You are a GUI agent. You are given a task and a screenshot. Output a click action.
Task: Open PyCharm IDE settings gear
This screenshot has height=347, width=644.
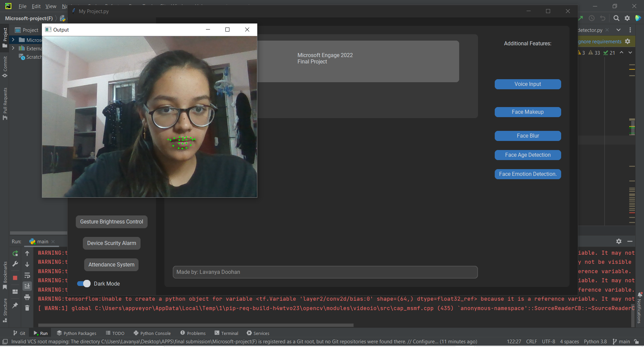(628, 18)
